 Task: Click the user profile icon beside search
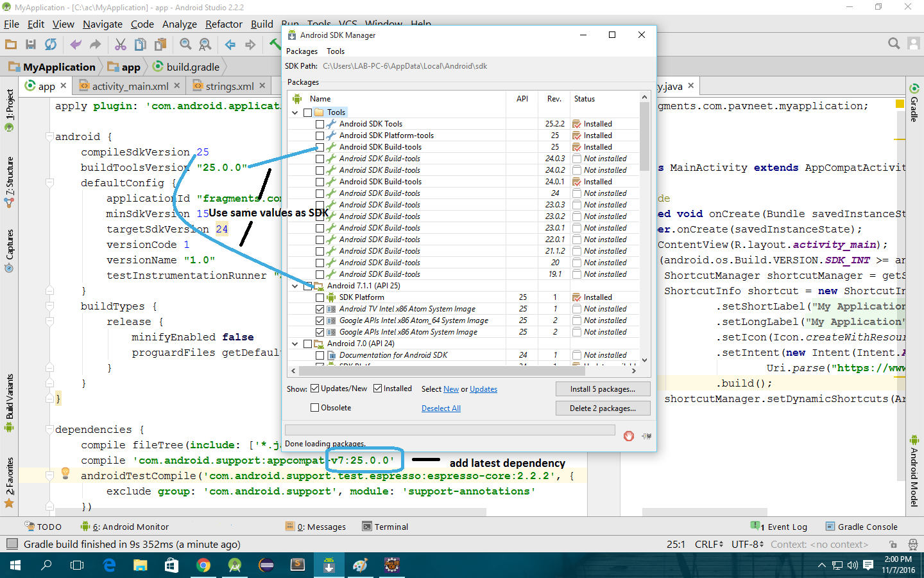(914, 44)
